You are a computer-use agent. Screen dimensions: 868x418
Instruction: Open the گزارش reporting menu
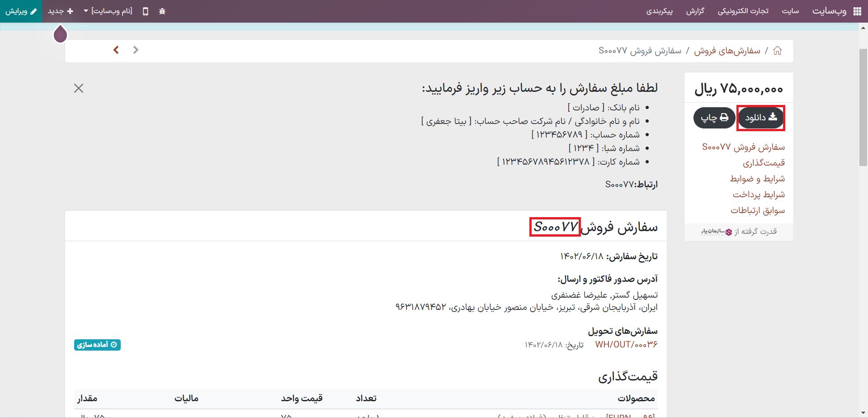pyautogui.click(x=695, y=11)
